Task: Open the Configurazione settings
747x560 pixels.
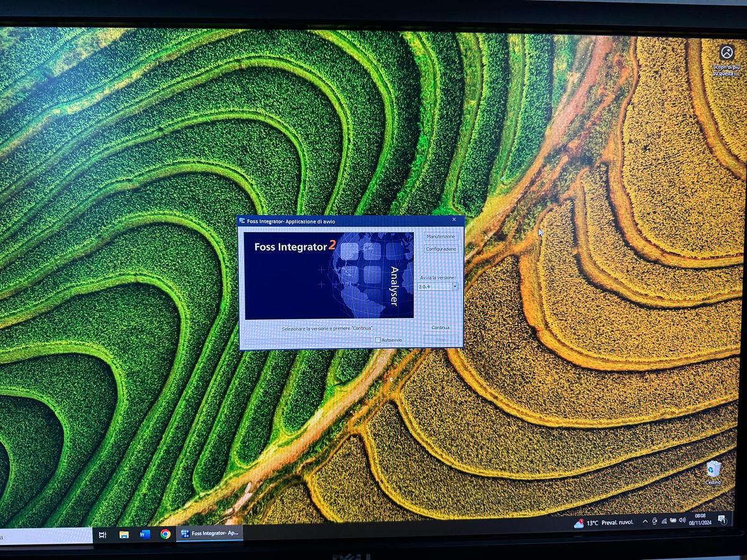Action: coord(441,249)
